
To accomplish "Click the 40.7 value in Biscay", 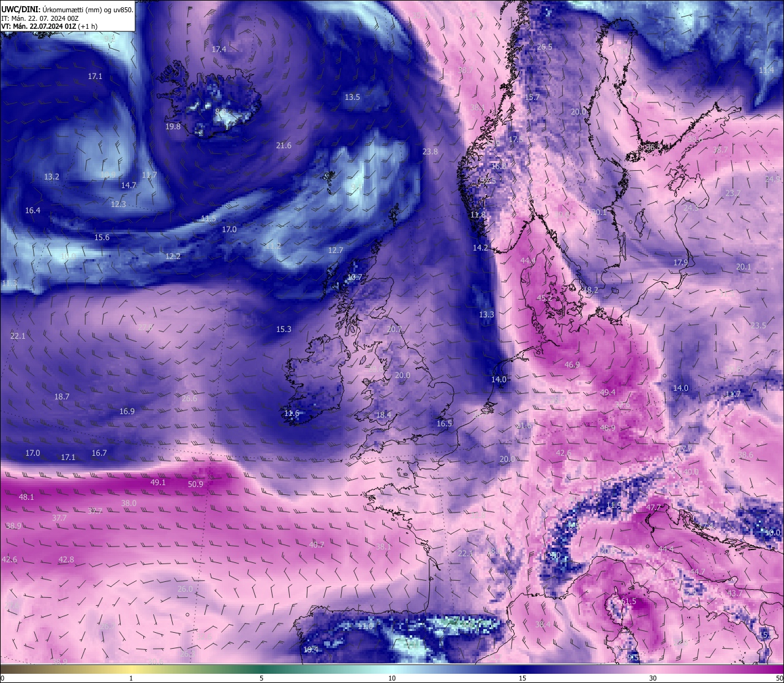I will pyautogui.click(x=317, y=544).
